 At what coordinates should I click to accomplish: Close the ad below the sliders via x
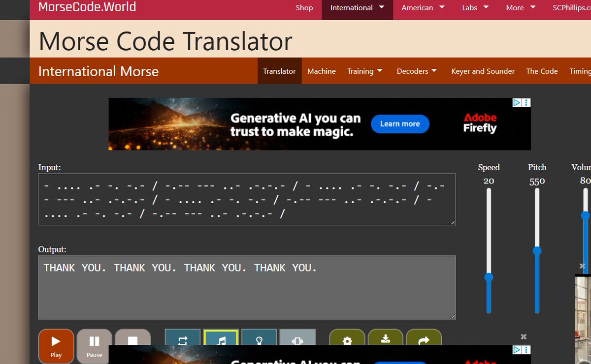[524, 337]
